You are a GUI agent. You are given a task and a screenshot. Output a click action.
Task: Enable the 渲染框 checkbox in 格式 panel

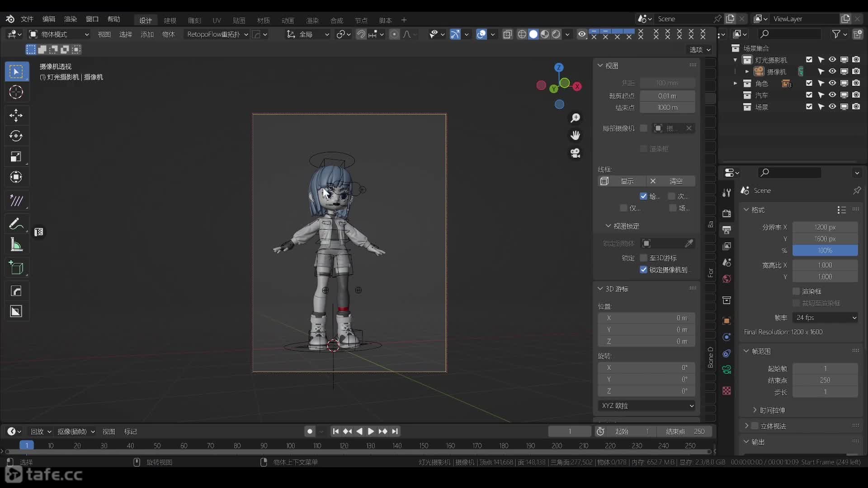coord(797,291)
